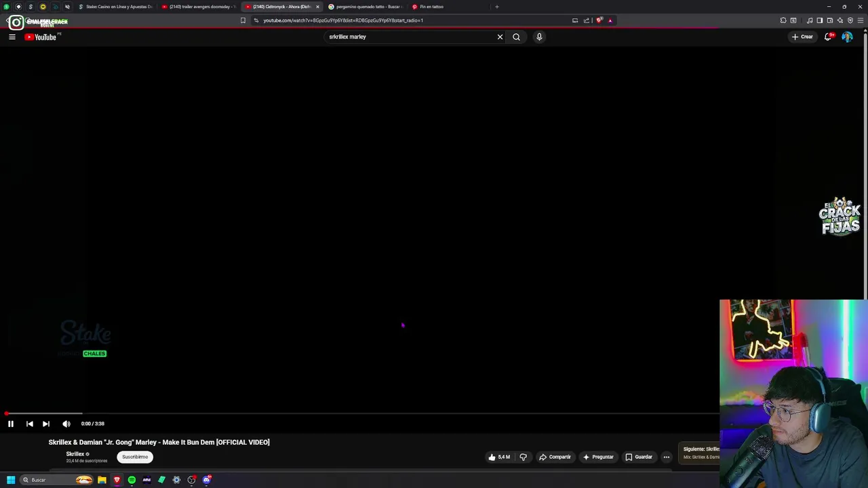The width and height of the screenshot is (868, 488).
Task: Go to the previous video in playlist
Action: (x=29, y=424)
